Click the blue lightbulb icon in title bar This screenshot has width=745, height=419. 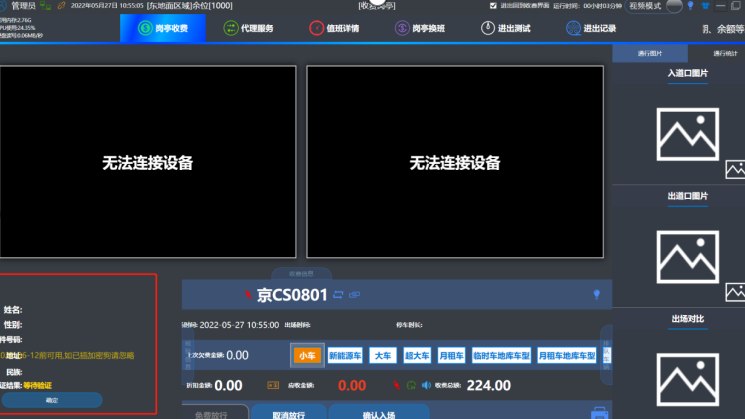click(691, 6)
